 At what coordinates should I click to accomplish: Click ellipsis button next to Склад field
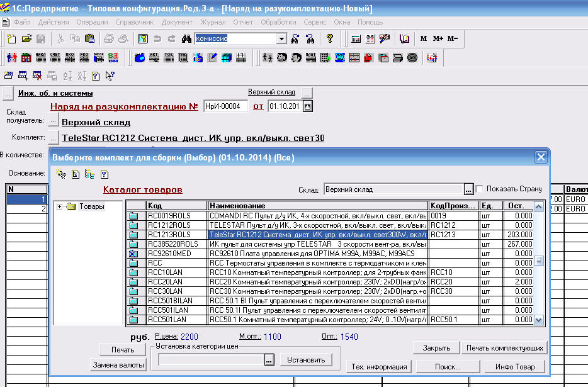coord(468,189)
